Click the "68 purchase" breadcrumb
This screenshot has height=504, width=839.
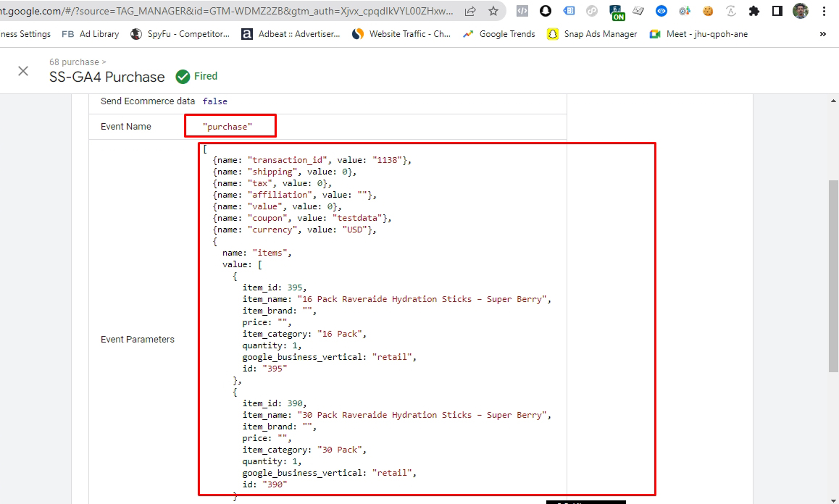(x=74, y=62)
